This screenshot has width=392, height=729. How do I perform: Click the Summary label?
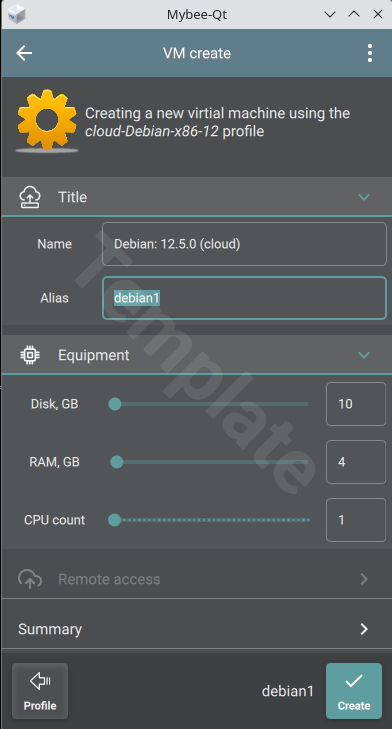point(50,629)
